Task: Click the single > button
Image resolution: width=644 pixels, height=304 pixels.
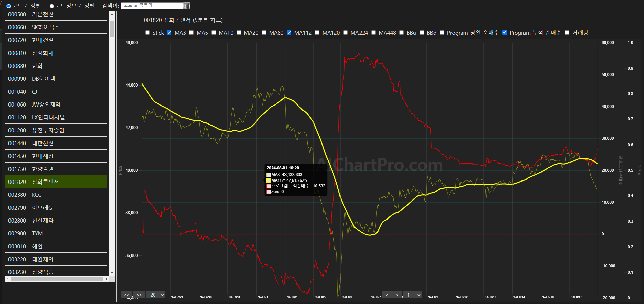Action: click(397, 295)
